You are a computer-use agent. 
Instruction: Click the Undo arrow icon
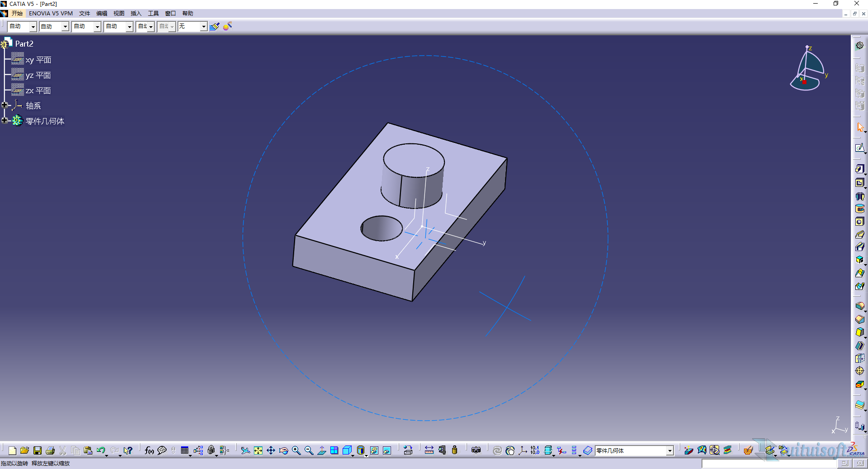pos(100,450)
